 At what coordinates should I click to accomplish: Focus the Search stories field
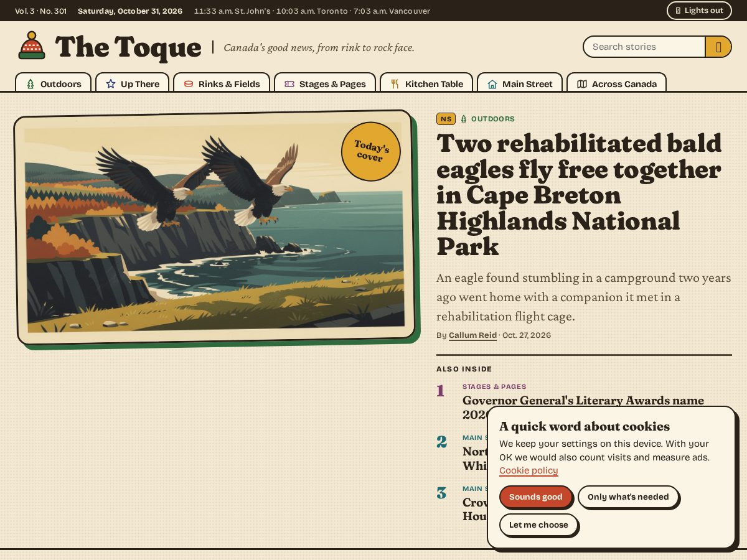(644, 47)
